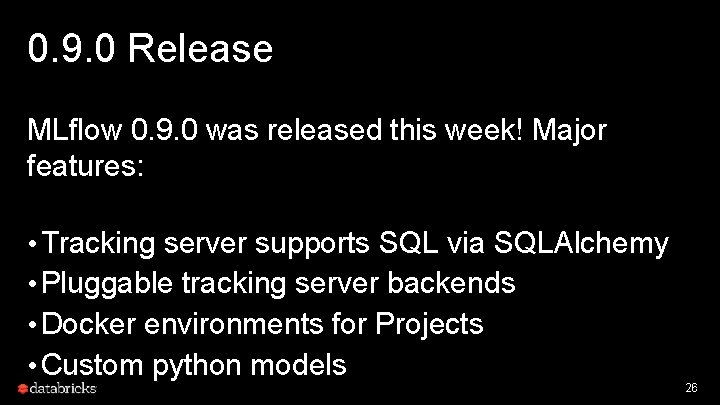Image resolution: width=720 pixels, height=405 pixels.
Task: Click the bullet dot before Custom
Action: pos(33,365)
